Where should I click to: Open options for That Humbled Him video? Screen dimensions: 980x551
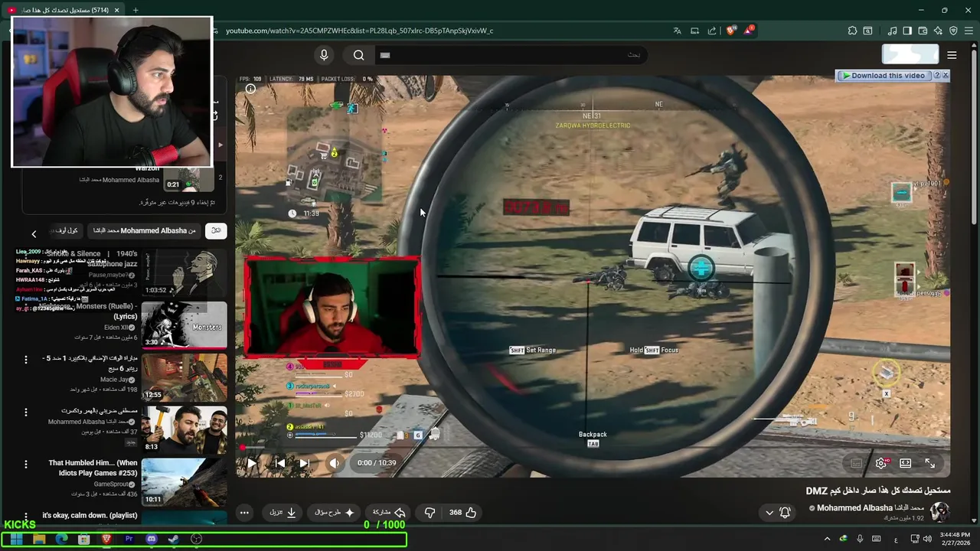(x=25, y=464)
